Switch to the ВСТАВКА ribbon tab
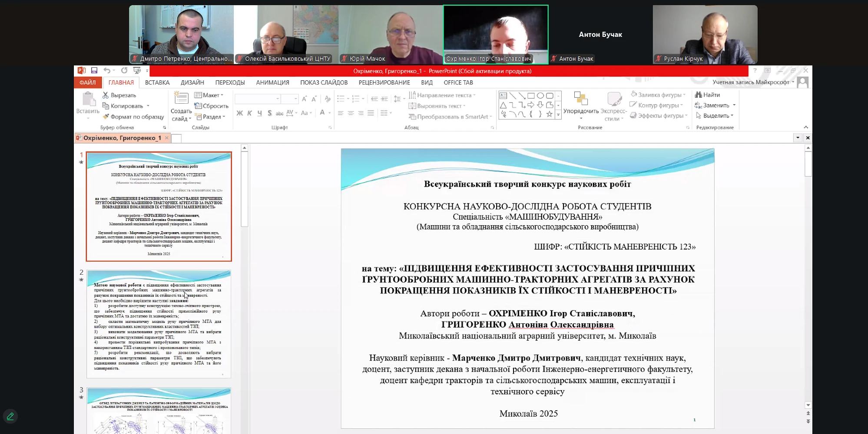The image size is (868, 434). 157,82
